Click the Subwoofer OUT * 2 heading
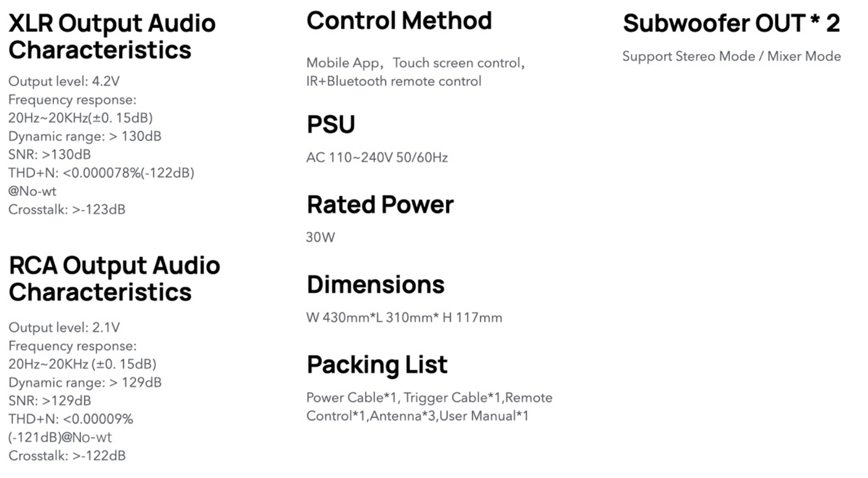 pos(731,23)
